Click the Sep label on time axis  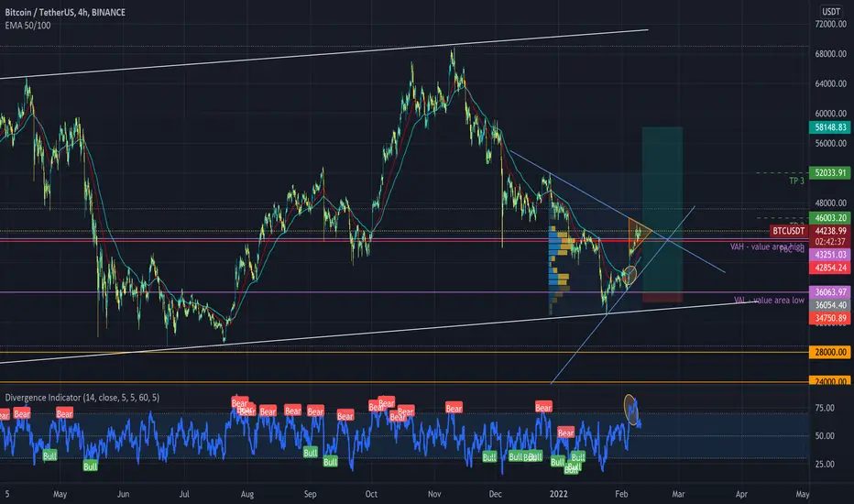[x=310, y=494]
